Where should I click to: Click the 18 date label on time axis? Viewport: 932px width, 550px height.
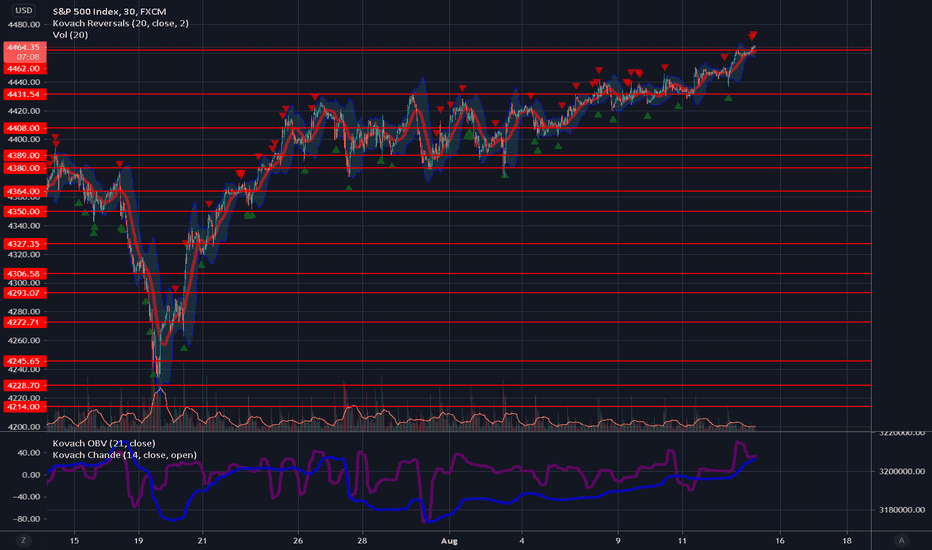(x=847, y=540)
